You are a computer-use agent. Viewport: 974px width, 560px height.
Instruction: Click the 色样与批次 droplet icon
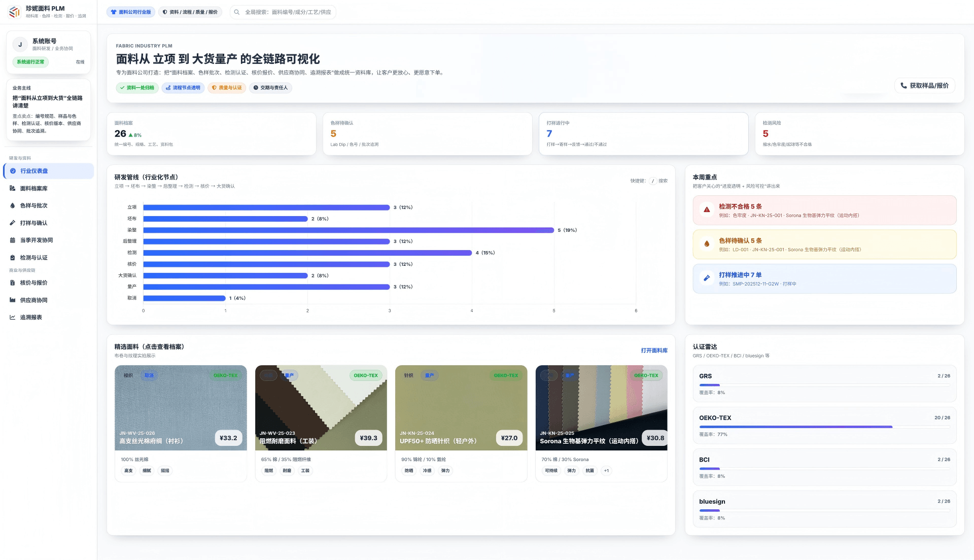click(12, 205)
